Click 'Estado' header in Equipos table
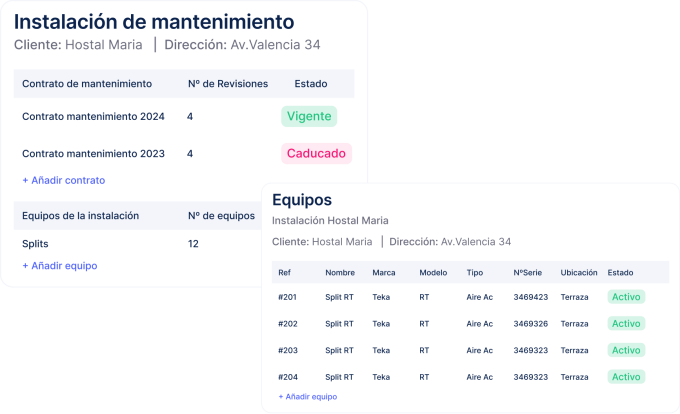680x414 pixels. [620, 273]
